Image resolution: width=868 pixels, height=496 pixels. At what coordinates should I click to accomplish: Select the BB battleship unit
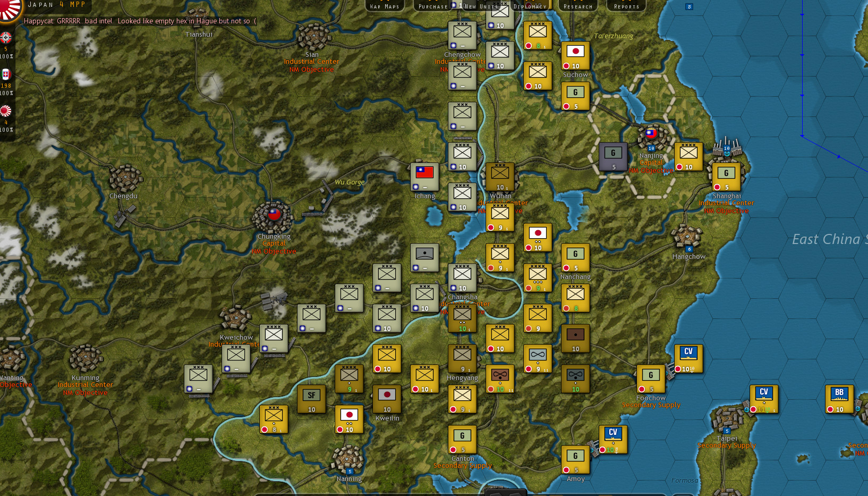[839, 399]
